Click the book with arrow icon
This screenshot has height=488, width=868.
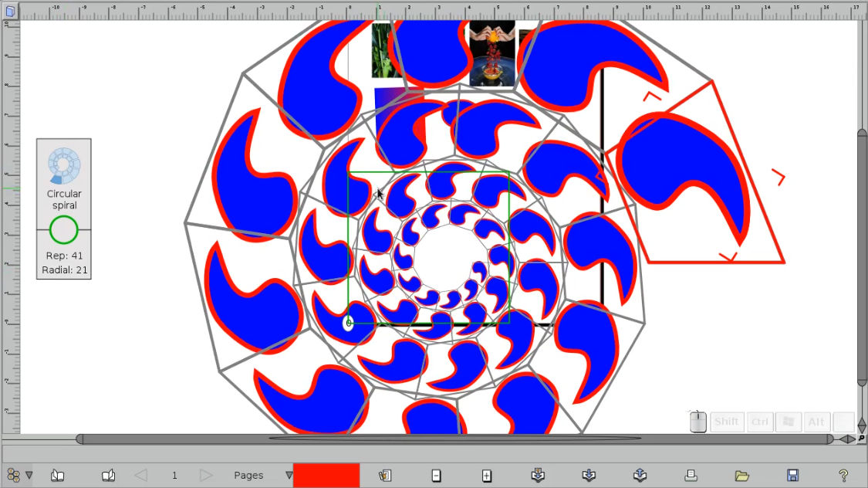(109, 475)
